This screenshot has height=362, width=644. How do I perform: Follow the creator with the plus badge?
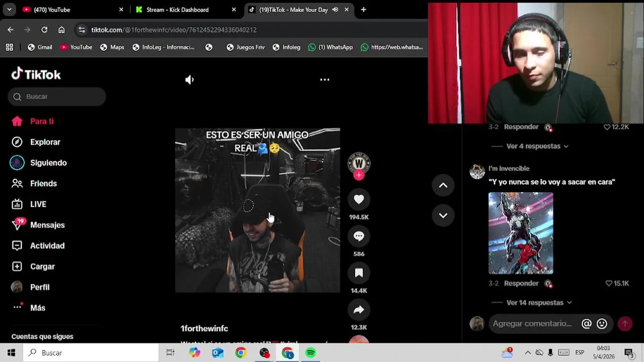coord(359,175)
